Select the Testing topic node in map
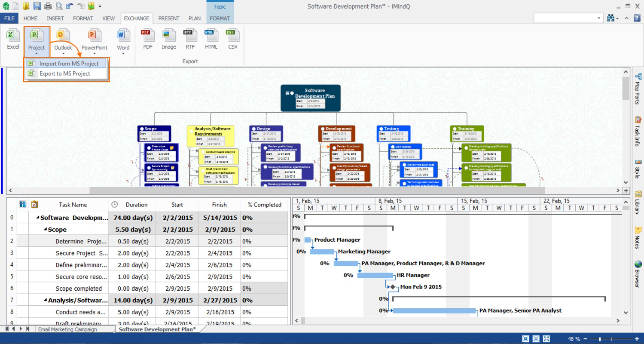The width and height of the screenshot is (644, 344). coord(393,134)
